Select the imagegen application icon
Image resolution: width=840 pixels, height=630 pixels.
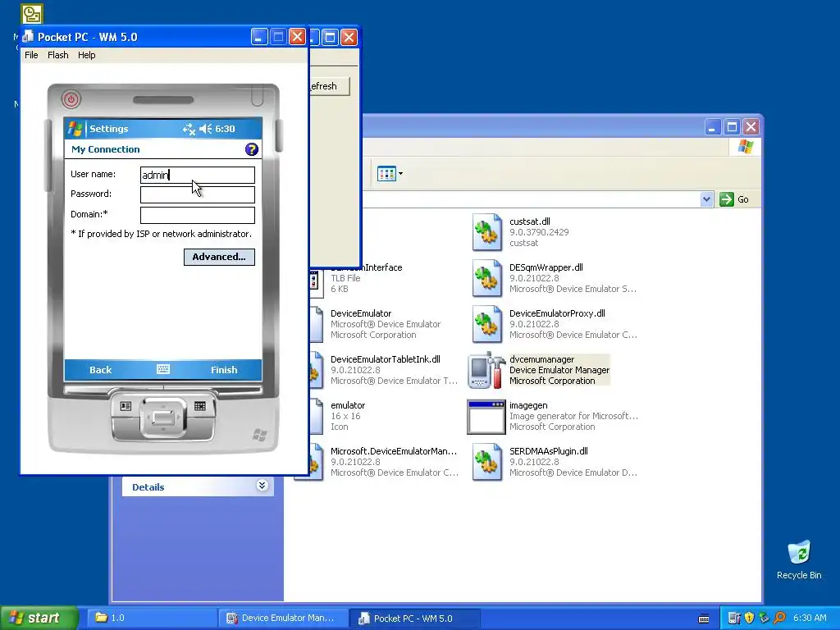pyautogui.click(x=486, y=417)
